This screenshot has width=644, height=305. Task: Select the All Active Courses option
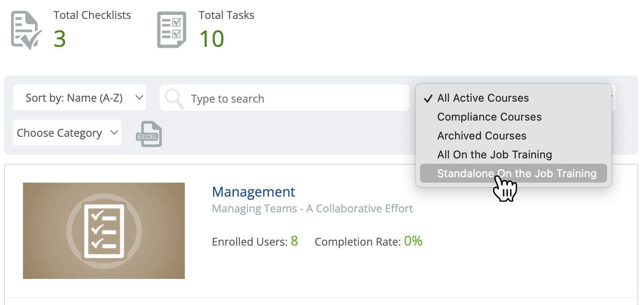point(483,98)
